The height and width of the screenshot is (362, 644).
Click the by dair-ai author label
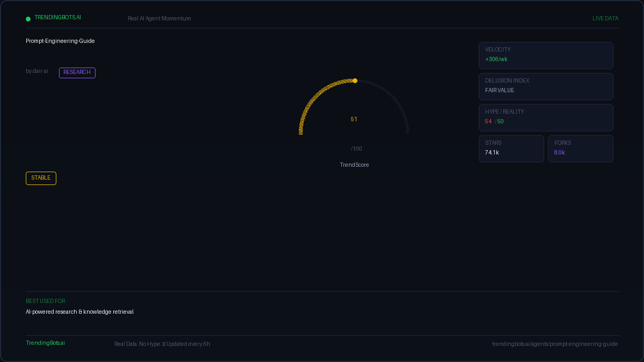pos(37,71)
